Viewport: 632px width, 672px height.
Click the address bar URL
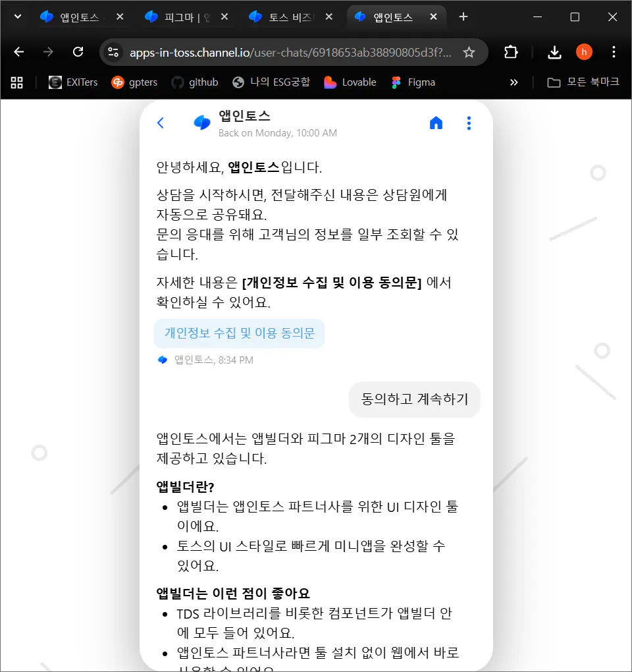coord(290,52)
